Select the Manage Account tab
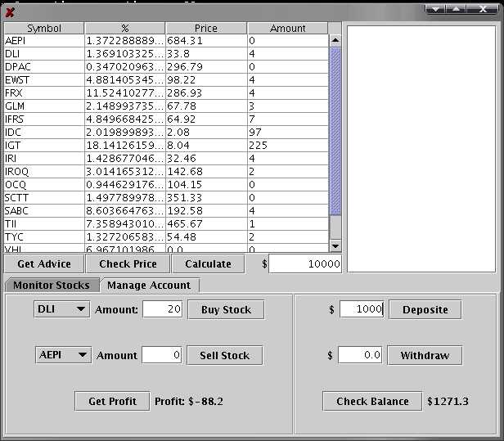The width and height of the screenshot is (504, 441). (149, 285)
